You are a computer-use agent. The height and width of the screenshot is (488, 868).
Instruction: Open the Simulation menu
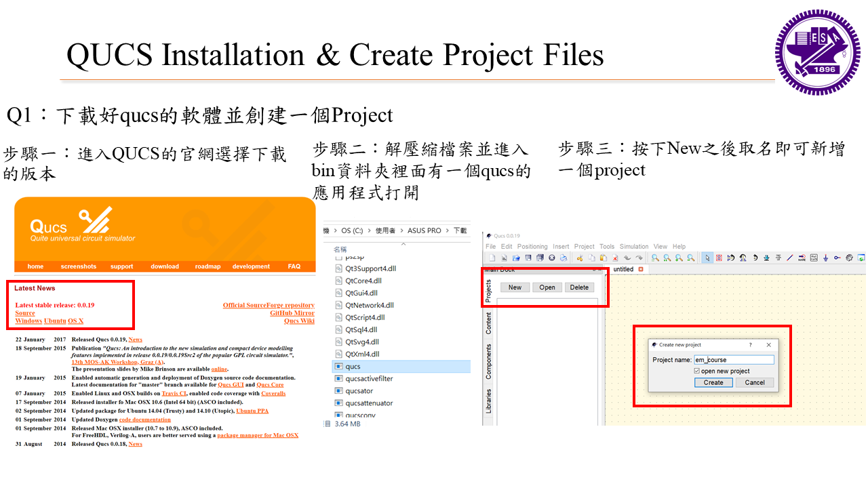633,247
